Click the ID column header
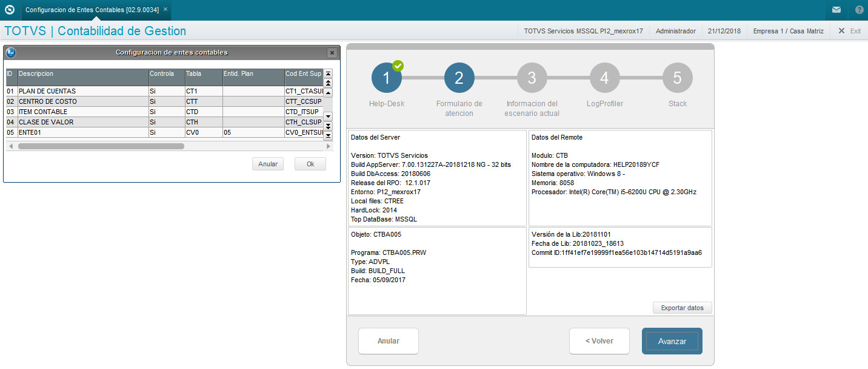Screen dimensions: 868x369 (x=12, y=77)
